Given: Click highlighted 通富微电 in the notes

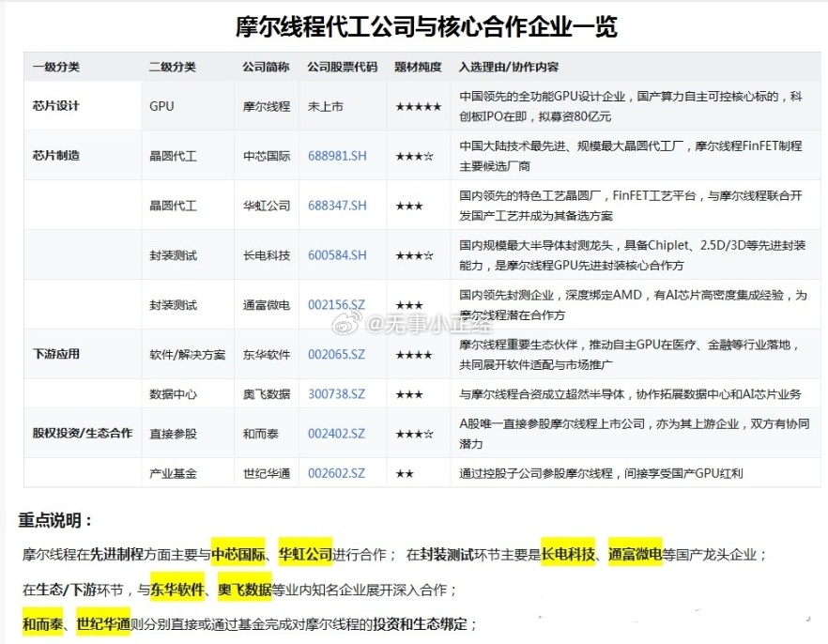Looking at the screenshot, I should 635,554.
